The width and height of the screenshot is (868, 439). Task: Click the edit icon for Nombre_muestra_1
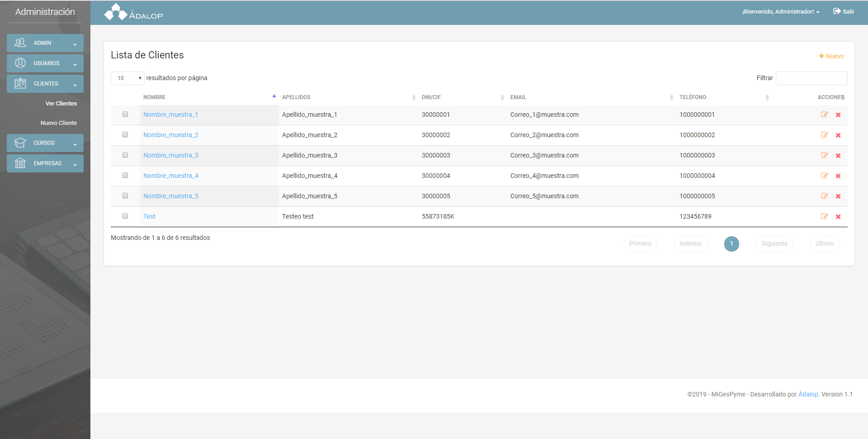[x=824, y=115]
